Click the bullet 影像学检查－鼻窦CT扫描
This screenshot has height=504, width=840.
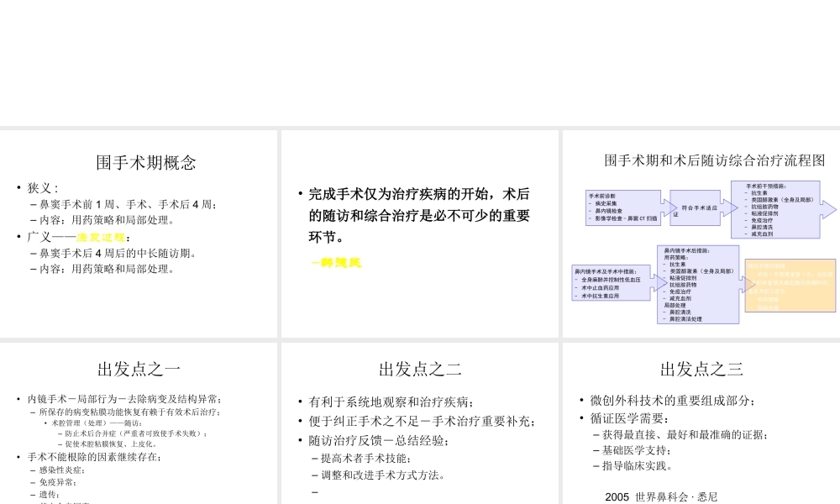(625, 220)
